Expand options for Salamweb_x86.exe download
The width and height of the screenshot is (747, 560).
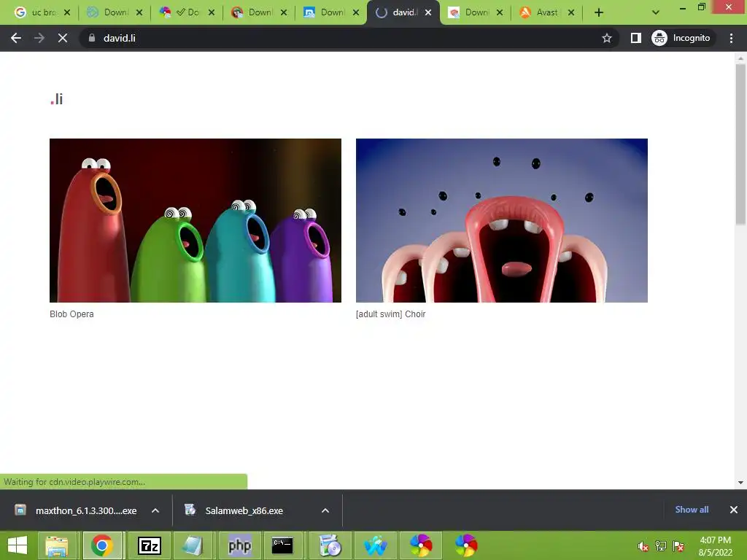point(325,510)
